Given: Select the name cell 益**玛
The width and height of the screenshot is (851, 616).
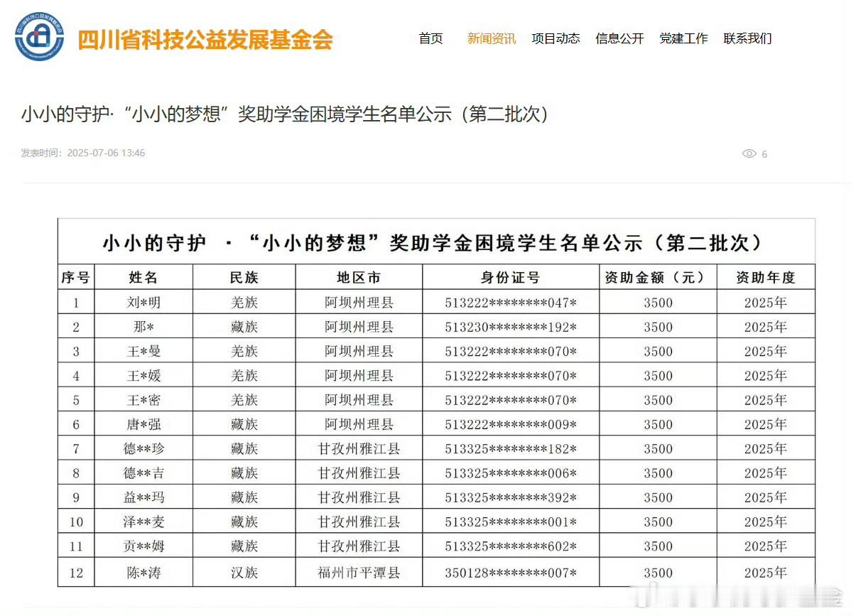Looking at the screenshot, I should [143, 497].
